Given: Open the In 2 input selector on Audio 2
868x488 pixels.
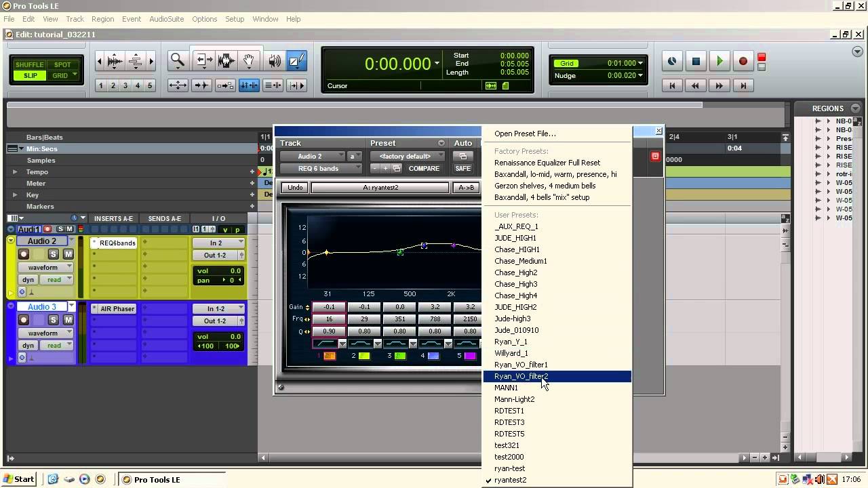Looking at the screenshot, I should click(x=218, y=243).
